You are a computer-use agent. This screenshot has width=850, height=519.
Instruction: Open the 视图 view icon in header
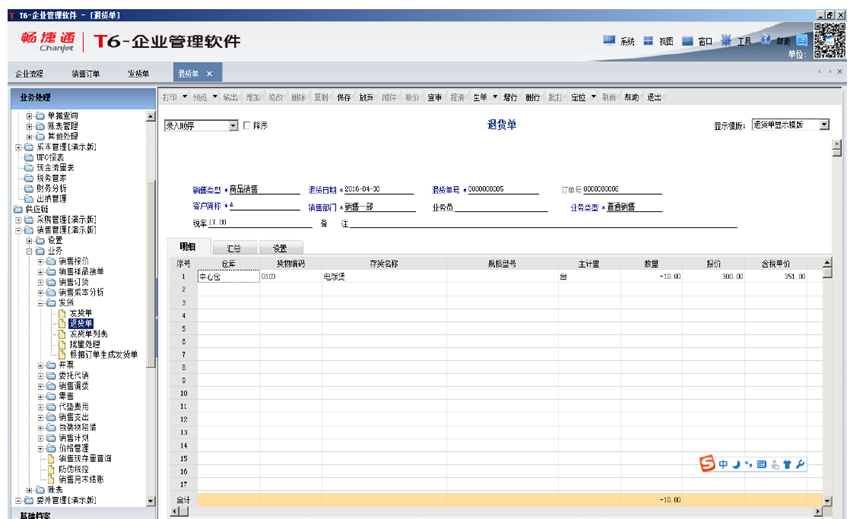(648, 41)
